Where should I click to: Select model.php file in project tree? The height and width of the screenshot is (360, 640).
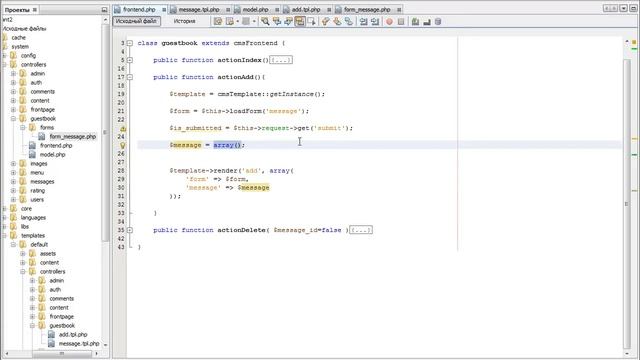pos(52,155)
